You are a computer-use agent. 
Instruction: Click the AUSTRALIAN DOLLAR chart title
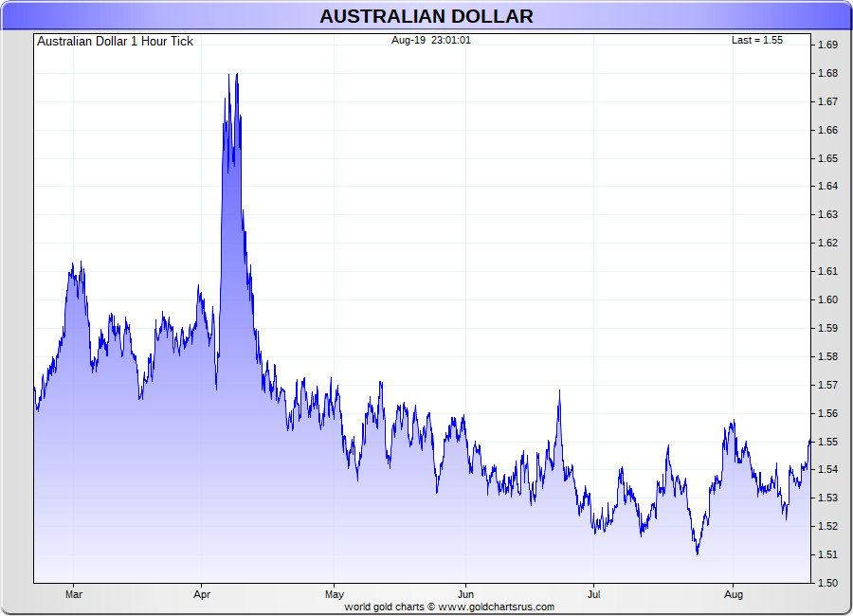[426, 16]
